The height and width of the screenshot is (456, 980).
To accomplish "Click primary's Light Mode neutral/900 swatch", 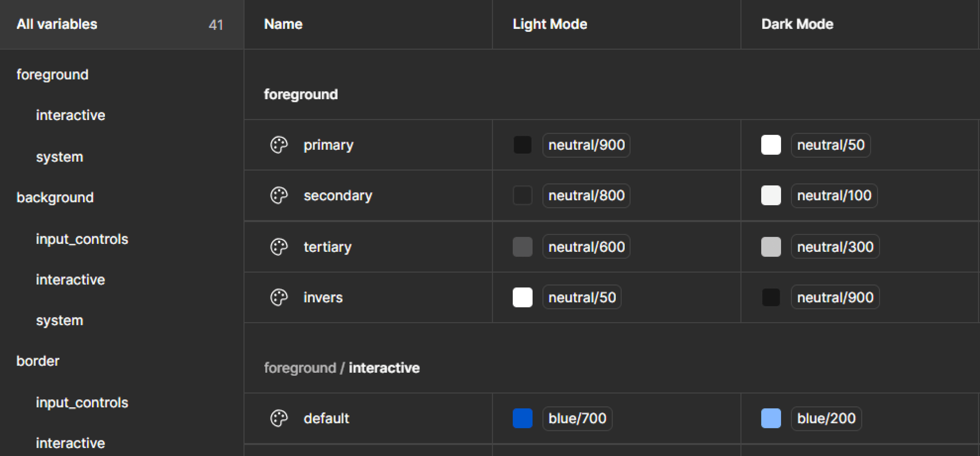I will pos(522,145).
